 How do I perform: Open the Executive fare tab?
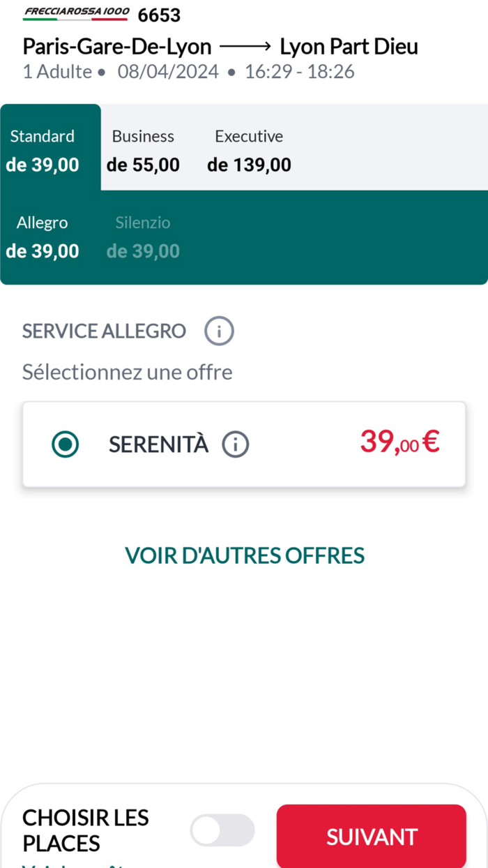[x=249, y=150]
